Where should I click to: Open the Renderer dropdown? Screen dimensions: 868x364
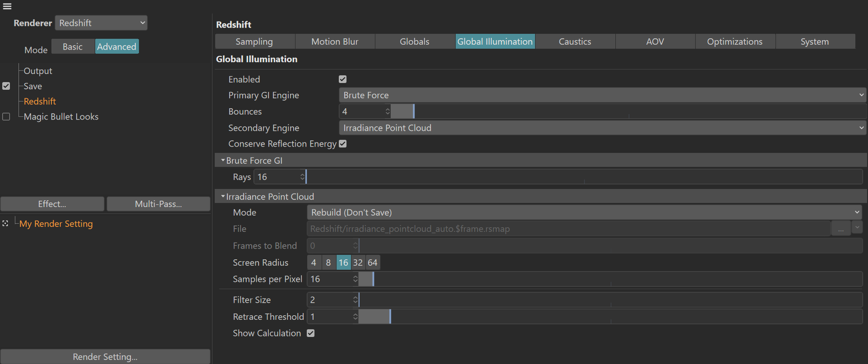point(101,23)
